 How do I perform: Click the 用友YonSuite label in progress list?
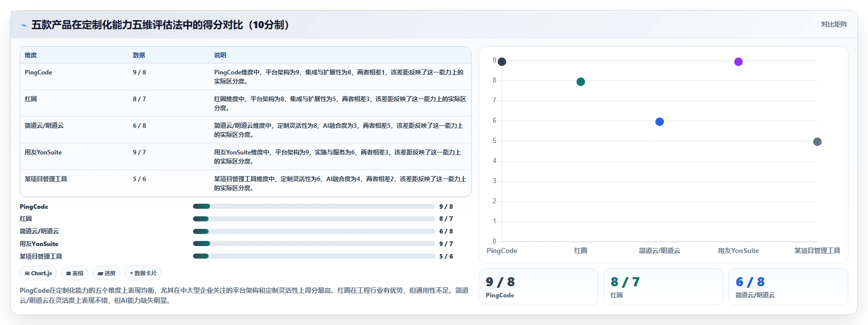pos(39,244)
